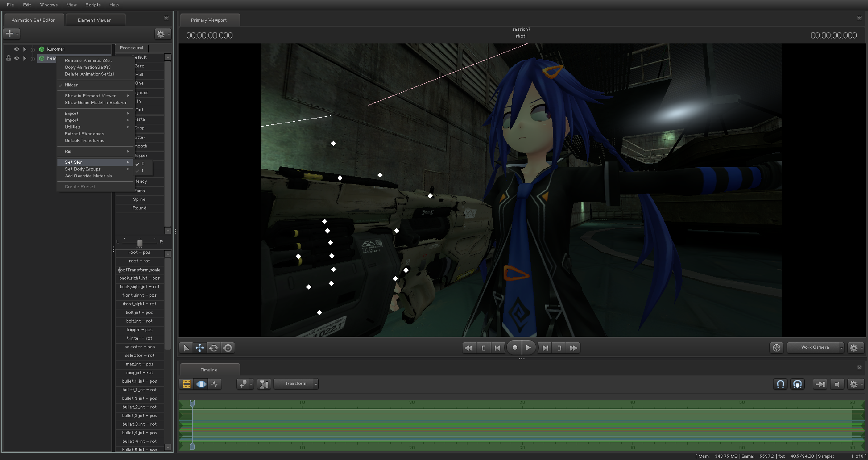Expand the kurome1 animation set triangle
This screenshot has height=460, width=868.
click(x=25, y=49)
